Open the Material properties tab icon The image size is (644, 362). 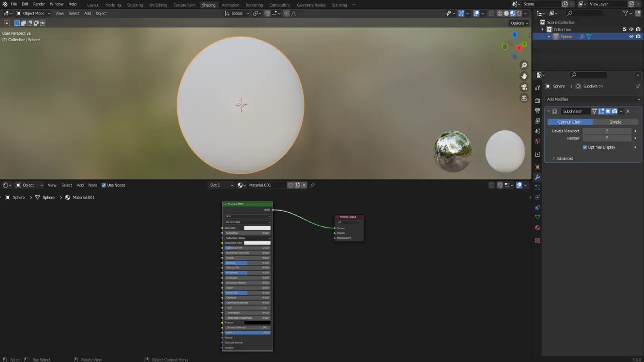pyautogui.click(x=537, y=228)
